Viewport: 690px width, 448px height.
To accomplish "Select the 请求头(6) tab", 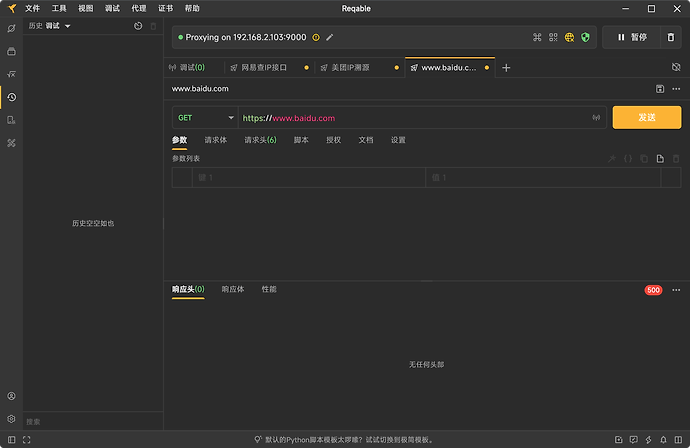I will (x=260, y=140).
